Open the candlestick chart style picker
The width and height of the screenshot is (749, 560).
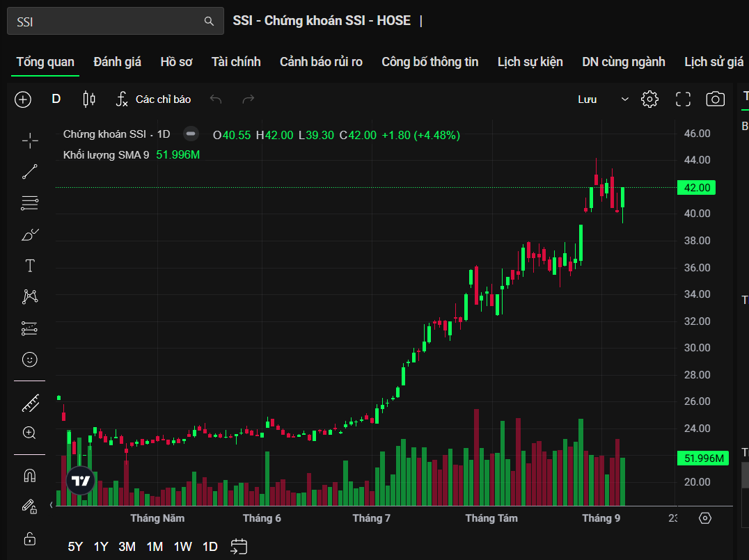[x=89, y=99]
